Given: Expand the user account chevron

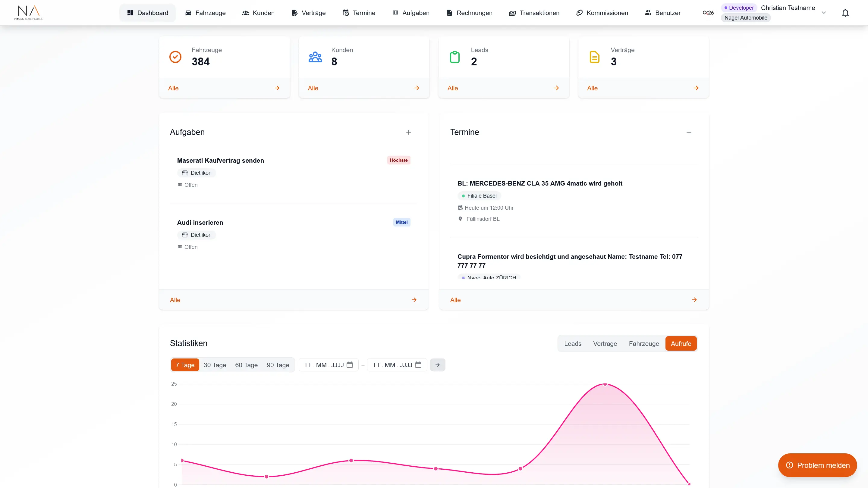Looking at the screenshot, I should 823,13.
